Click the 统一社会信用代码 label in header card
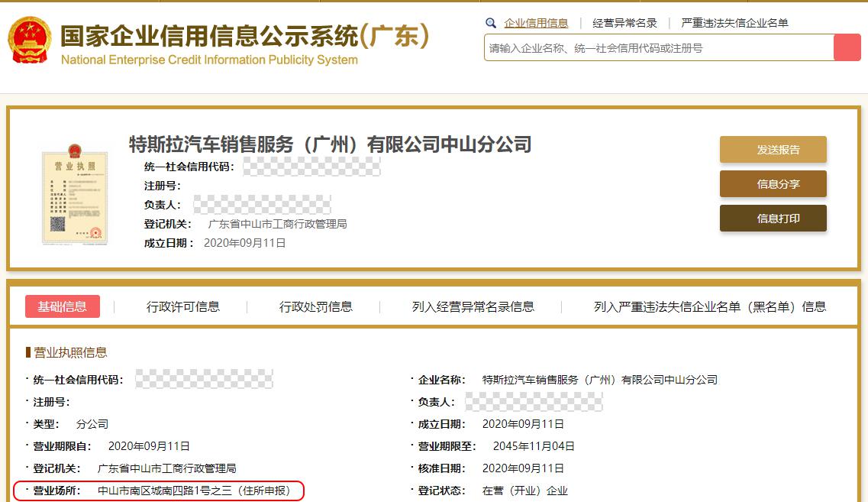 click(189, 167)
